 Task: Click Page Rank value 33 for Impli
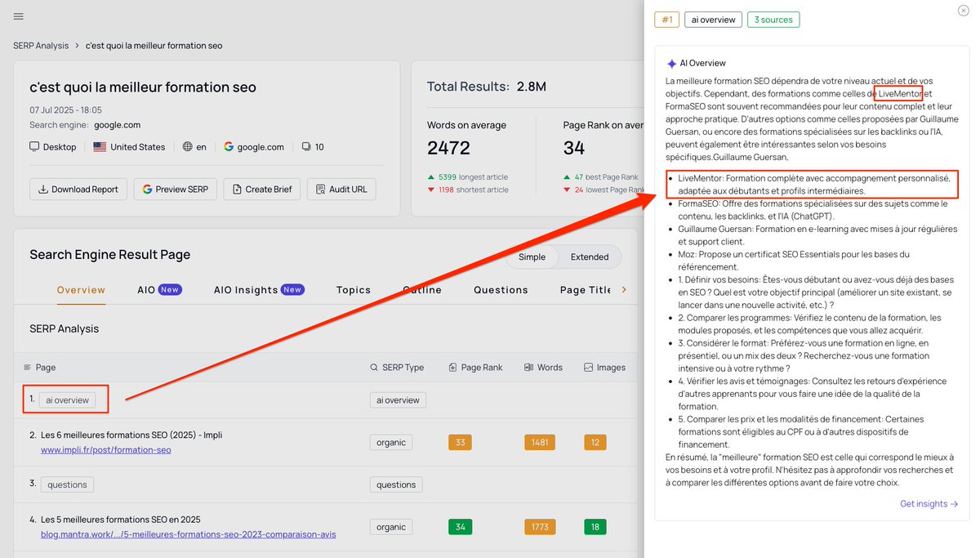tap(460, 443)
